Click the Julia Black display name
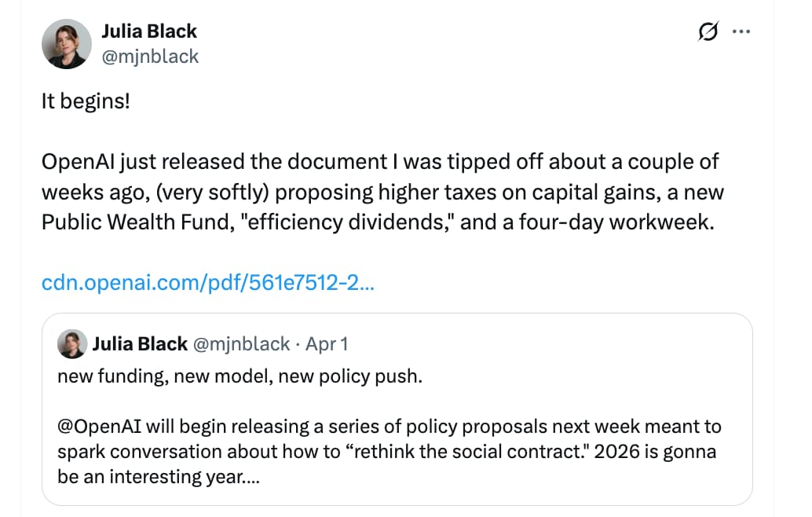812x517 pixels. click(x=149, y=31)
